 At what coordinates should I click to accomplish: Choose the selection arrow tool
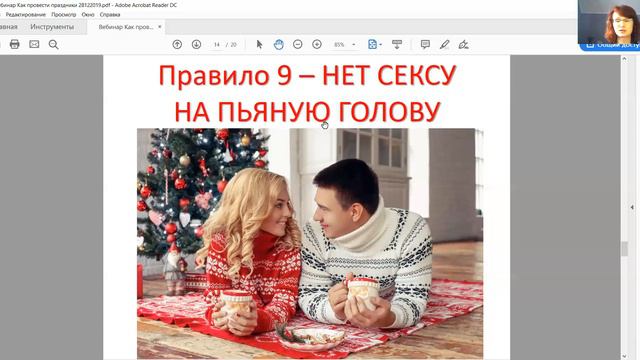[x=259, y=44]
